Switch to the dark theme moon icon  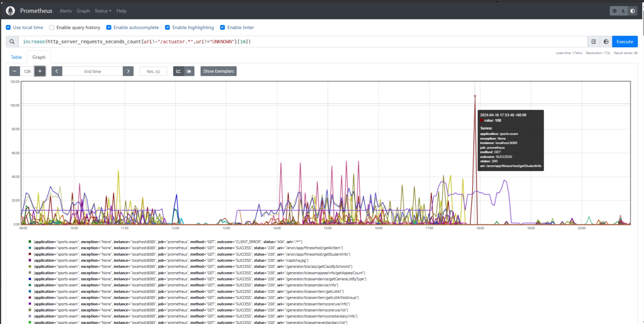click(624, 11)
